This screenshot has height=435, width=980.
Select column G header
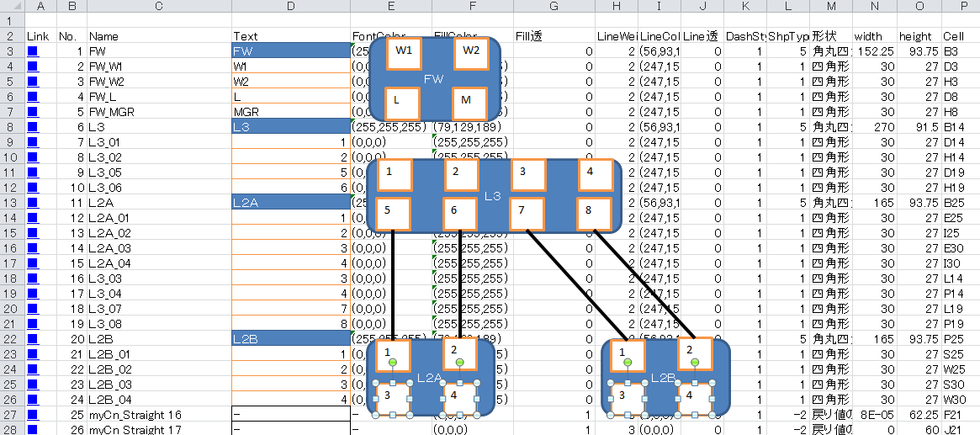pyautogui.click(x=554, y=6)
